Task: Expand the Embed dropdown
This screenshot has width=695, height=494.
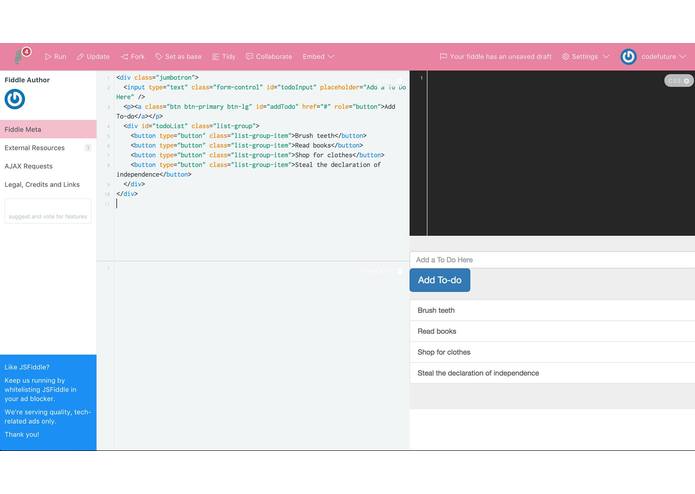Action: click(x=318, y=57)
